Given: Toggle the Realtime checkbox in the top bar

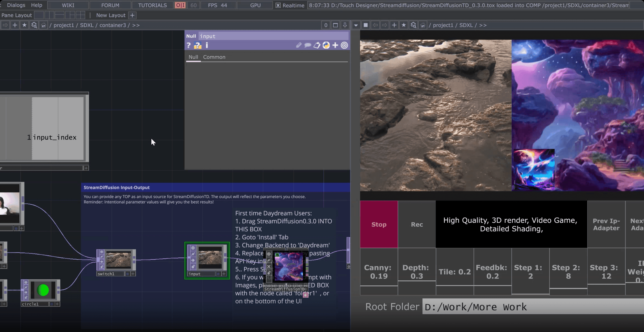Looking at the screenshot, I should point(278,5).
